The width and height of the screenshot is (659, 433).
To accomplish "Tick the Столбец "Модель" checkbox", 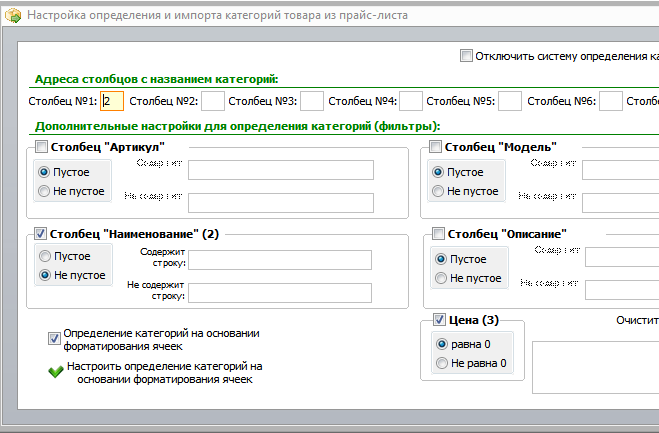I will pos(435,147).
